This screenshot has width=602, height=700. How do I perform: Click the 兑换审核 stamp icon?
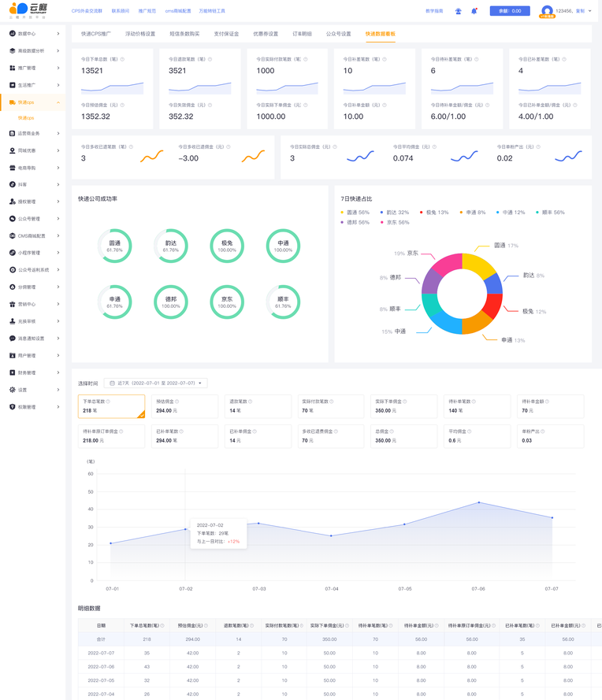tap(13, 321)
